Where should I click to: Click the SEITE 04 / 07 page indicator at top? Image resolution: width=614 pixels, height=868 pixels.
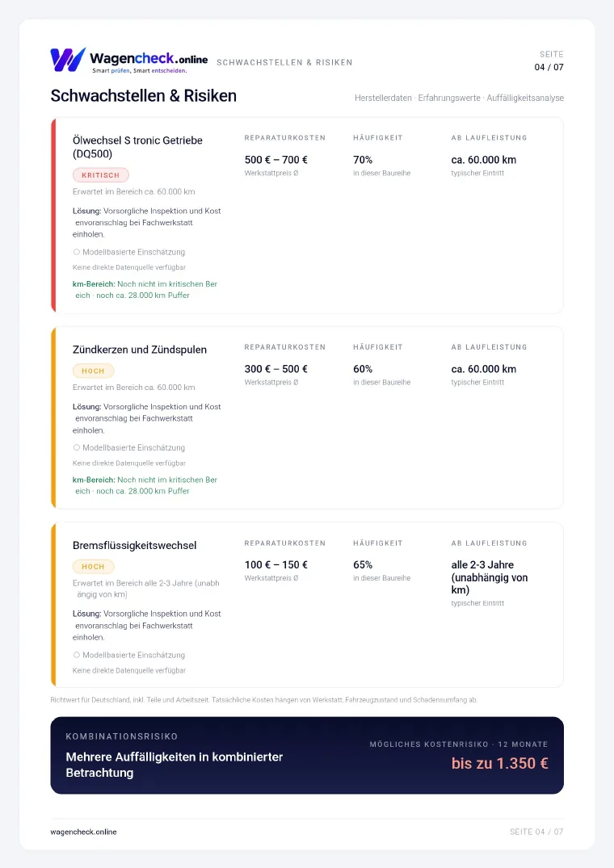549,61
